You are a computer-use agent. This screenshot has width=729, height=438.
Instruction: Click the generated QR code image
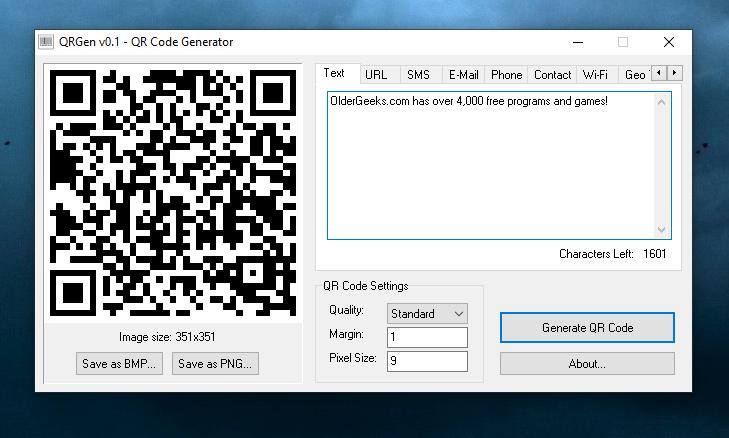click(173, 193)
